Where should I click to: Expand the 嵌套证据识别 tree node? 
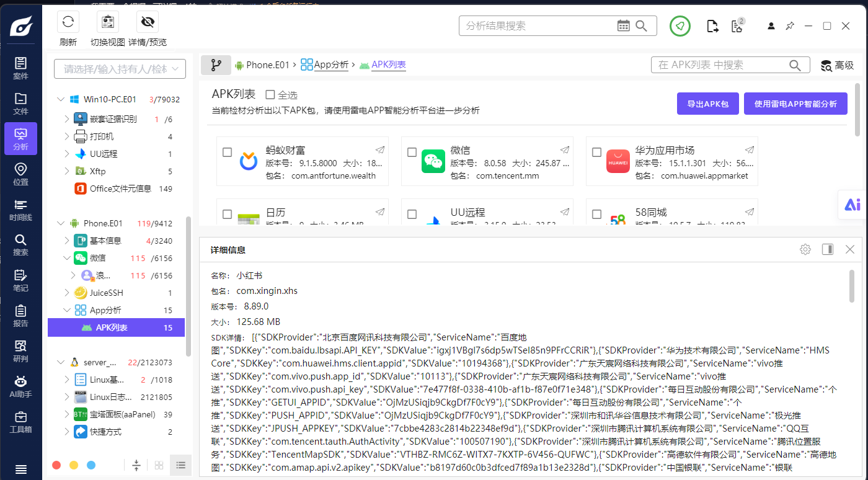point(68,119)
